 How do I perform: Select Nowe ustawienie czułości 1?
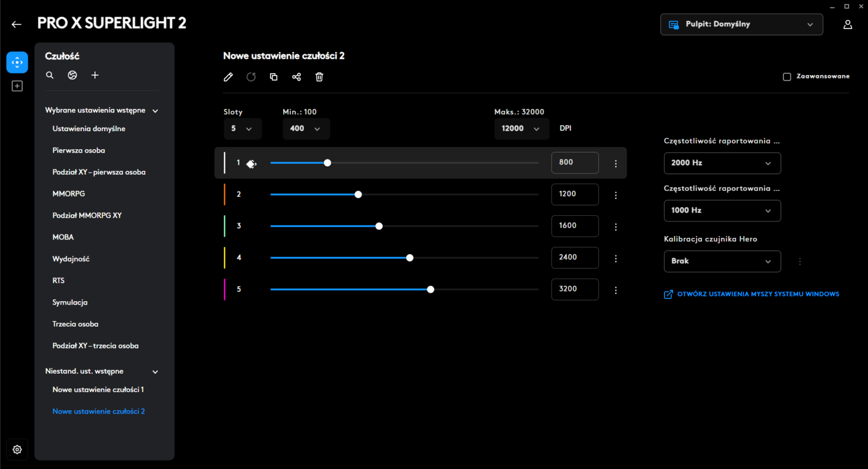click(98, 390)
